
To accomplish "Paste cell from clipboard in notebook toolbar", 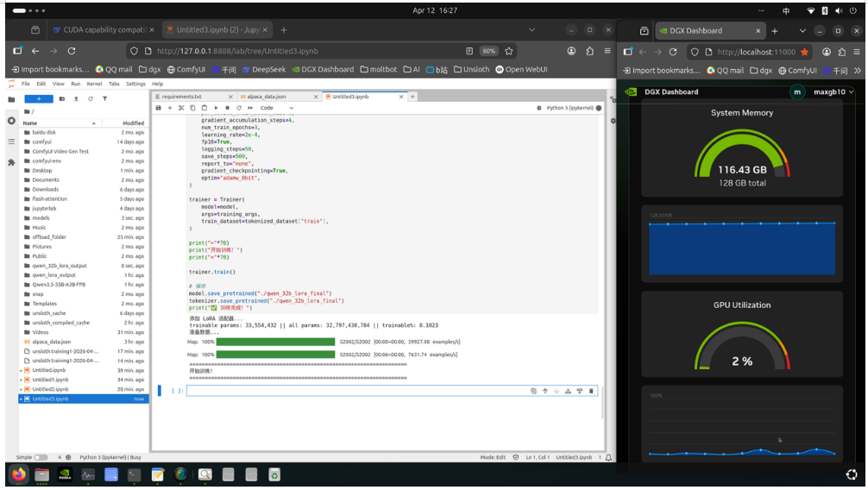I will [x=204, y=108].
